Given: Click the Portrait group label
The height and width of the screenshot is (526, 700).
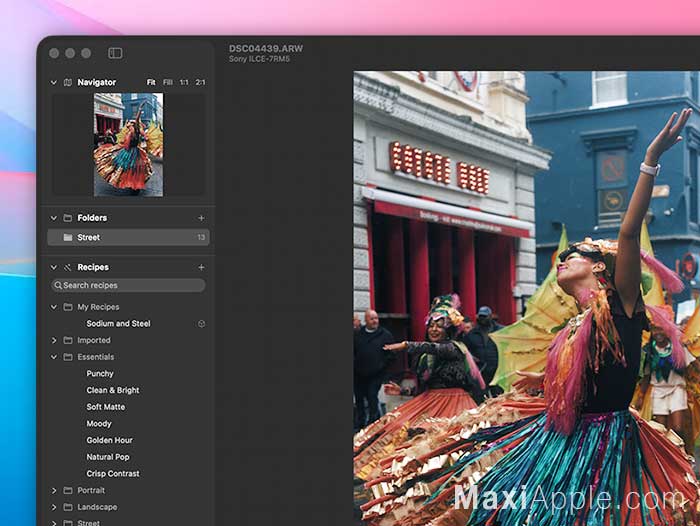Looking at the screenshot, I should [x=91, y=490].
